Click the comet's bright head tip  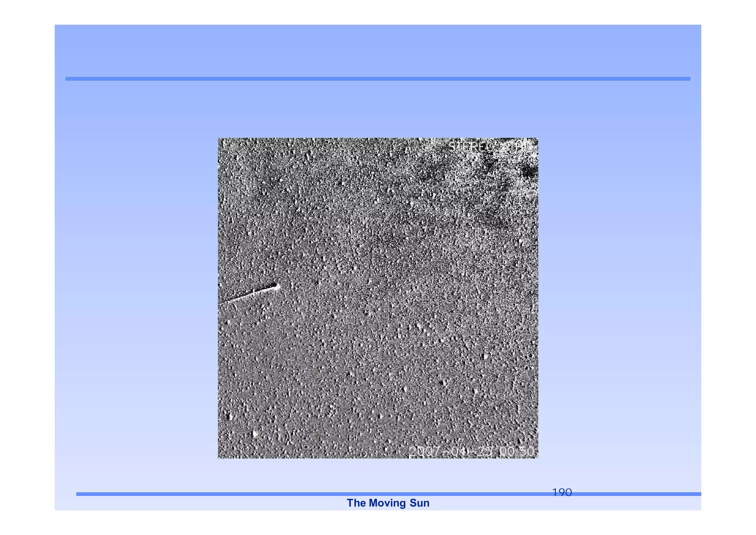tap(278, 286)
